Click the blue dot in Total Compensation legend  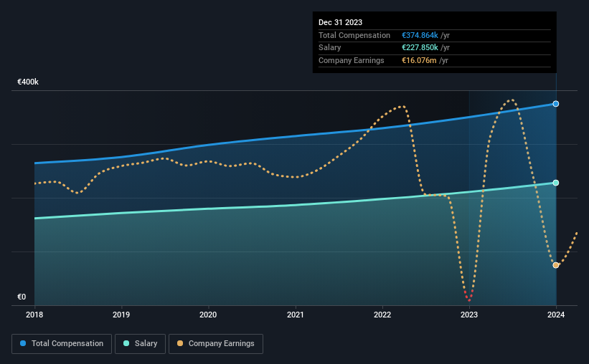23,343
